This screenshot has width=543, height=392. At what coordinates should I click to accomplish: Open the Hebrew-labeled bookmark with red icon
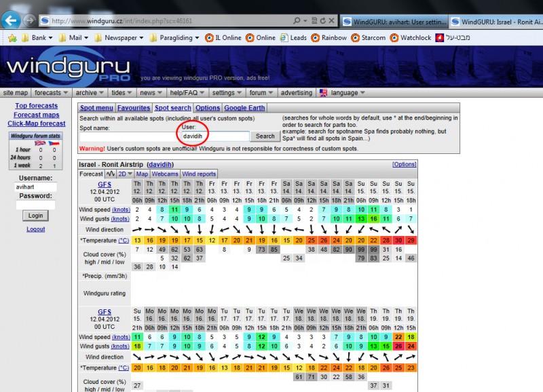(453, 38)
